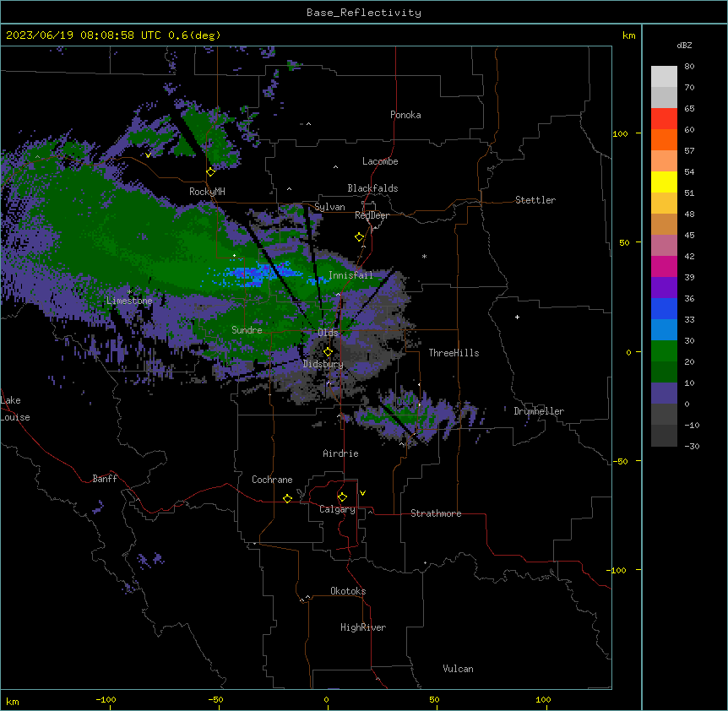Click the Stettler city label
Image resolution: width=728 pixels, height=711 pixels.
pyautogui.click(x=535, y=200)
